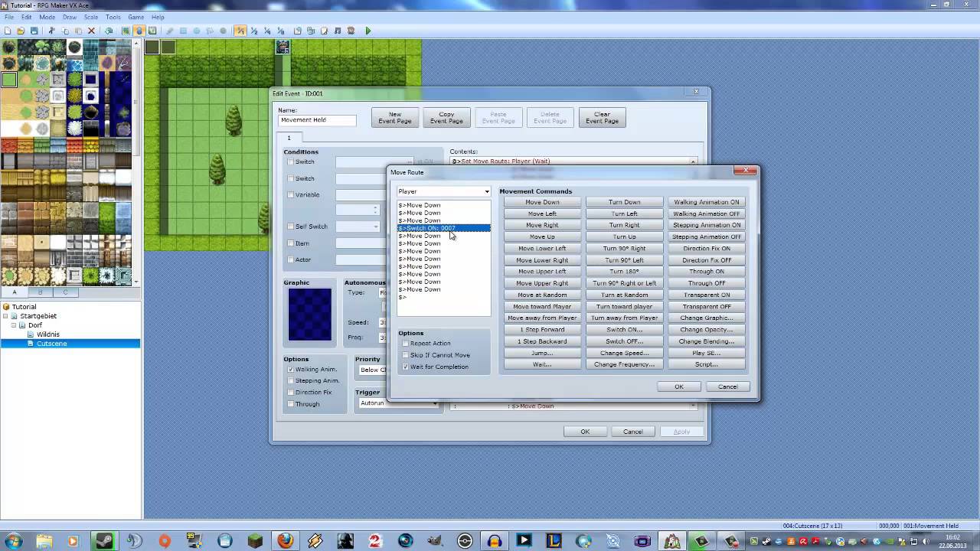Toggle Repeat Action checkbox
Screen dimensions: 980x551
pos(405,343)
